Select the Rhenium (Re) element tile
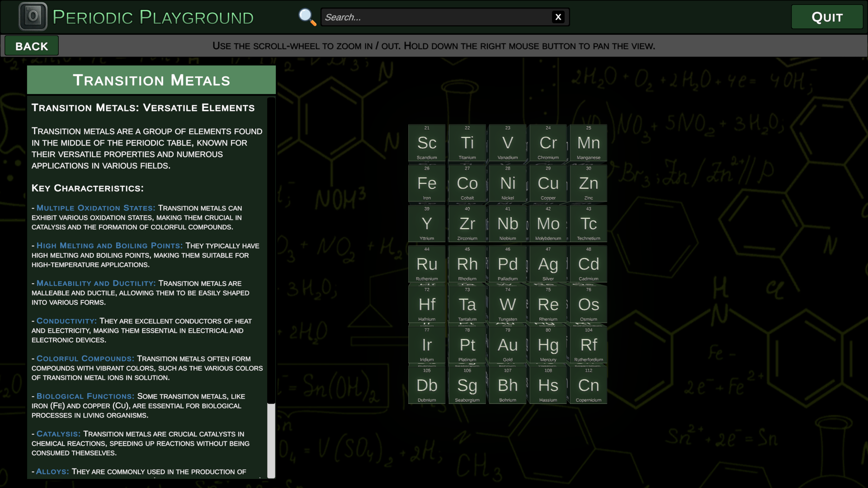The width and height of the screenshot is (868, 488). coord(548,305)
